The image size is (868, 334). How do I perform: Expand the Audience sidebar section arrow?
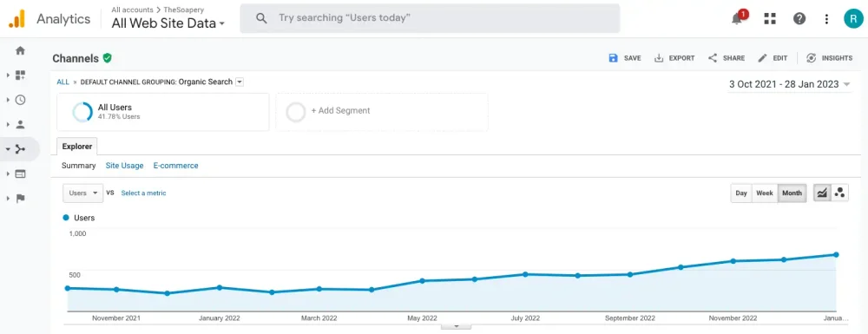[x=8, y=124]
